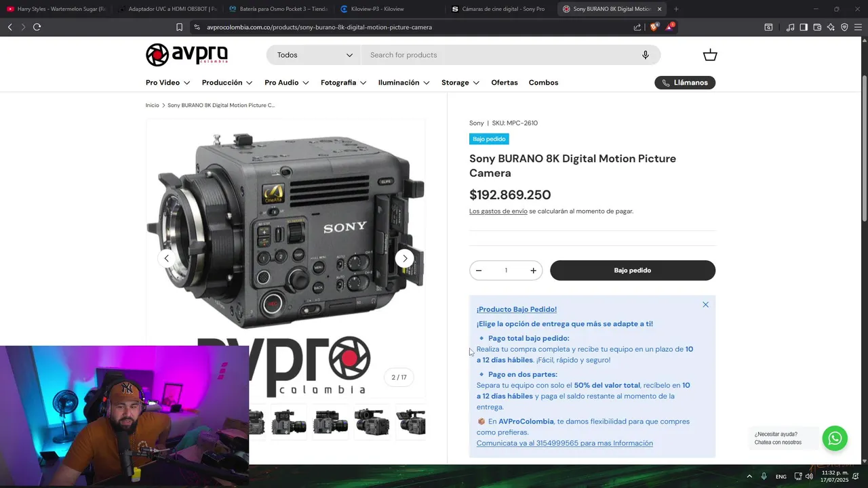Click the $192.869.250 price
This screenshot has height=488, width=868.
click(510, 195)
